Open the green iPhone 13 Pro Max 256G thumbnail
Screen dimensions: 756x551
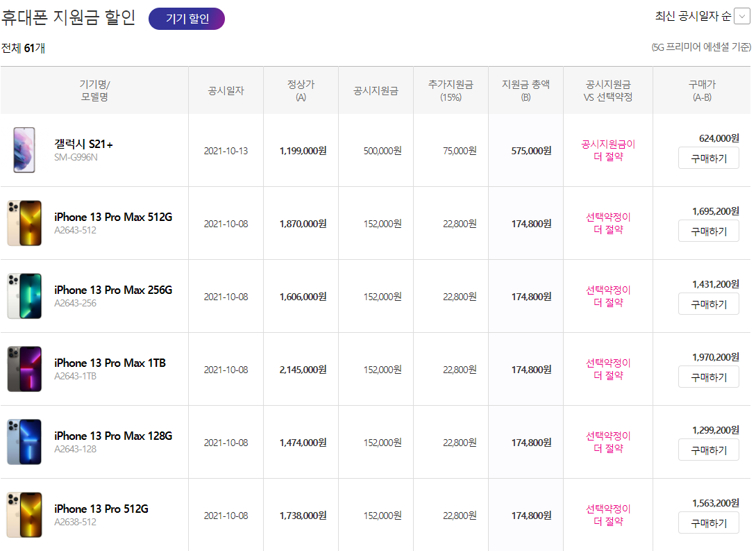tap(24, 296)
